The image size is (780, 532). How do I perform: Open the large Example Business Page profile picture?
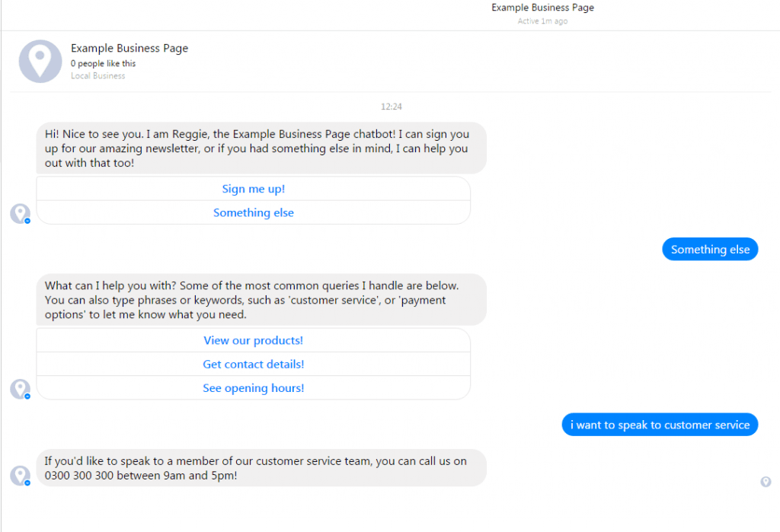pos(40,61)
